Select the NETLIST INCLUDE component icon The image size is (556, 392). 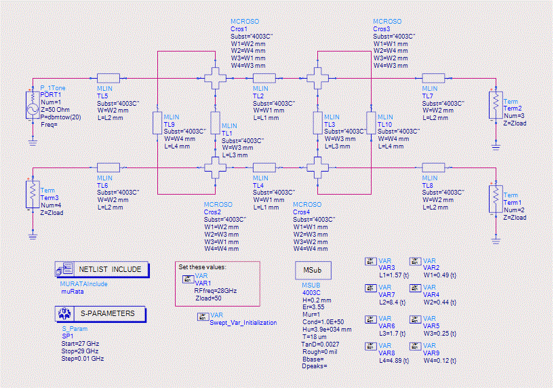tap(65, 269)
